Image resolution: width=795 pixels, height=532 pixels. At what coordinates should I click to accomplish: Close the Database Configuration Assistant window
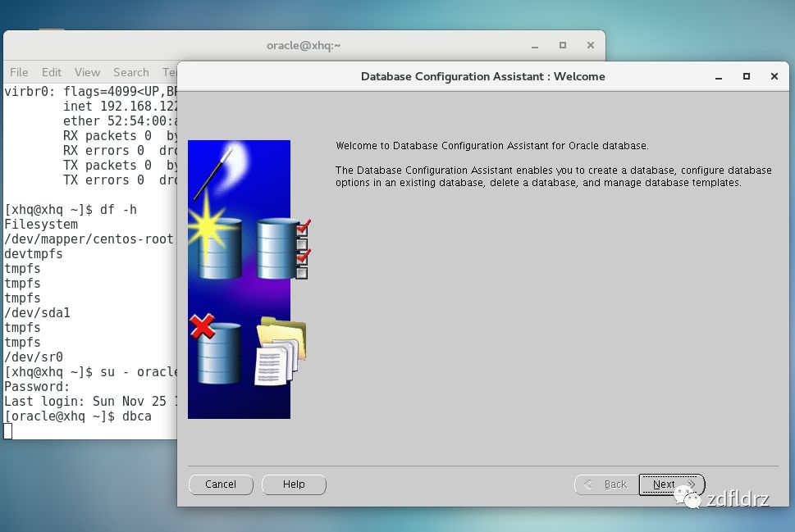coord(774,76)
